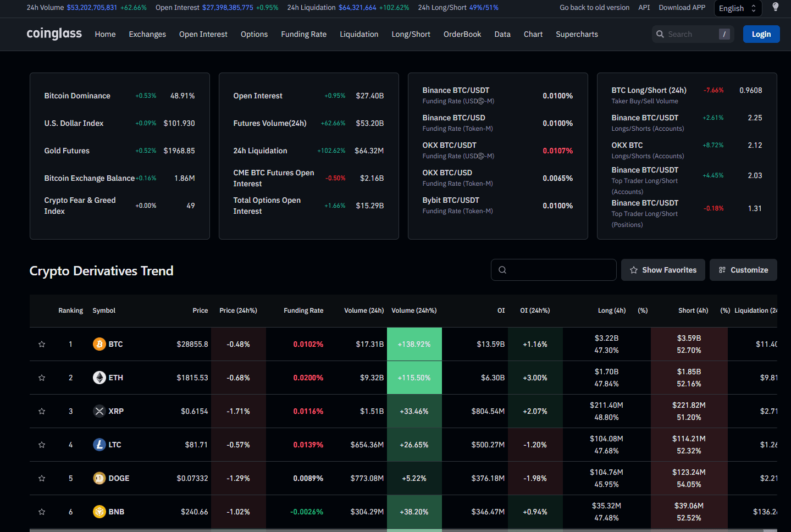Click the XRP coin icon

tap(99, 411)
